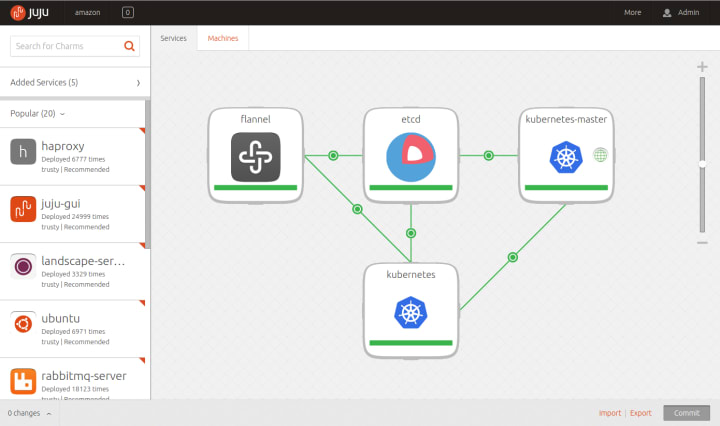Click the flannel service label

pyautogui.click(x=255, y=119)
